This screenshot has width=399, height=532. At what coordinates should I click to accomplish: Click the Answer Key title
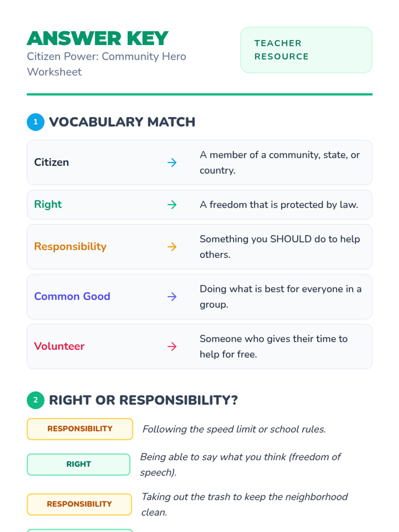97,38
